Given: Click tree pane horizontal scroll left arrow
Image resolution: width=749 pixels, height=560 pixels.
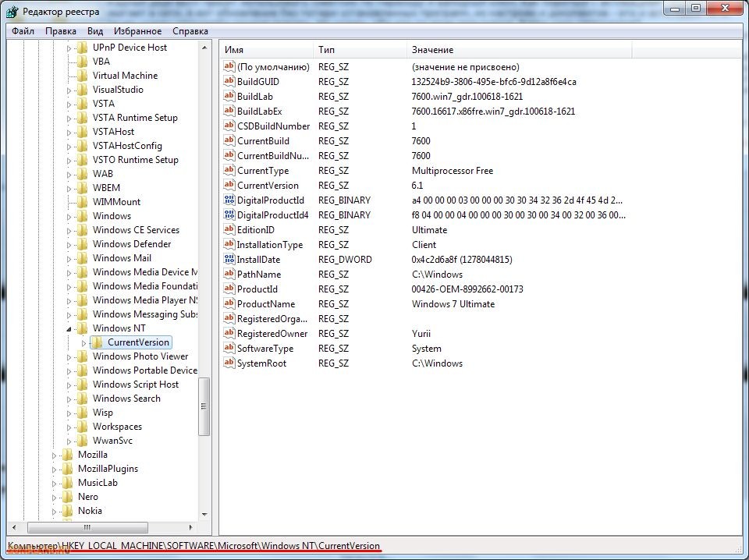Looking at the screenshot, I should 14,527.
